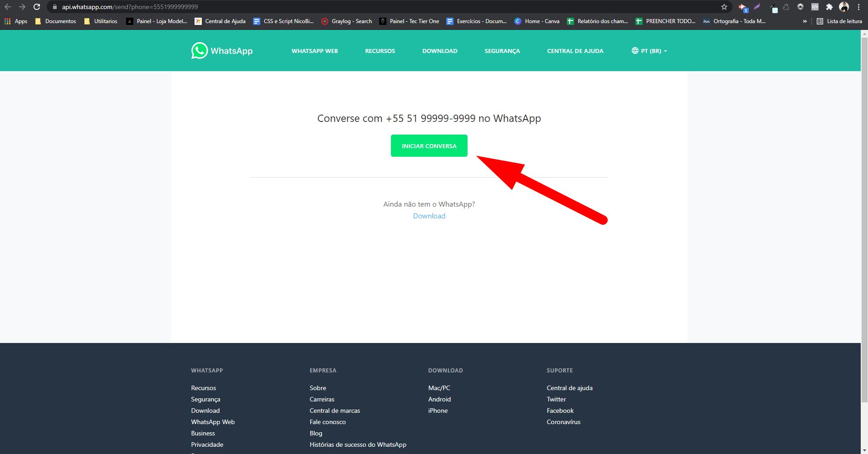Open the Fale conosco footer link
This screenshot has height=454, width=868.
pos(327,422)
